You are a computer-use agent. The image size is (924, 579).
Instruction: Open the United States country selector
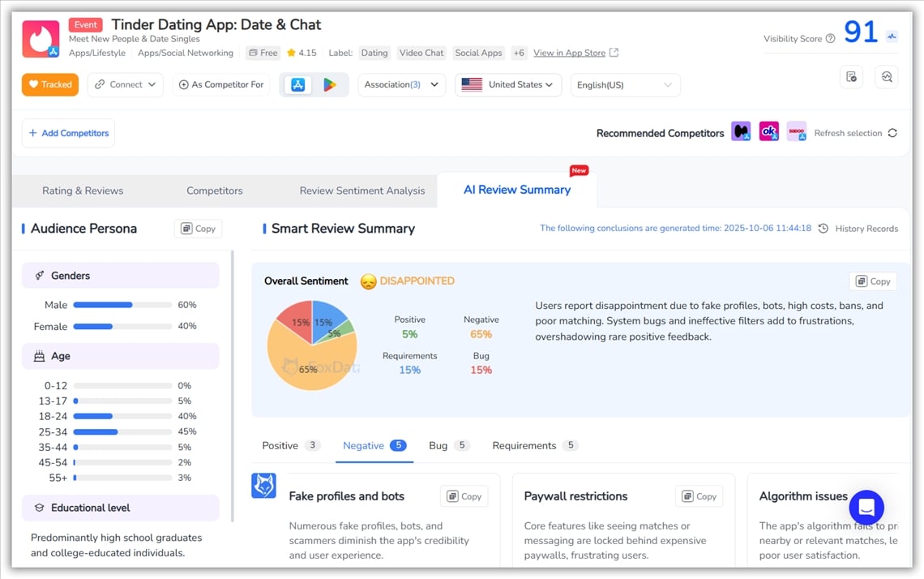pos(507,84)
